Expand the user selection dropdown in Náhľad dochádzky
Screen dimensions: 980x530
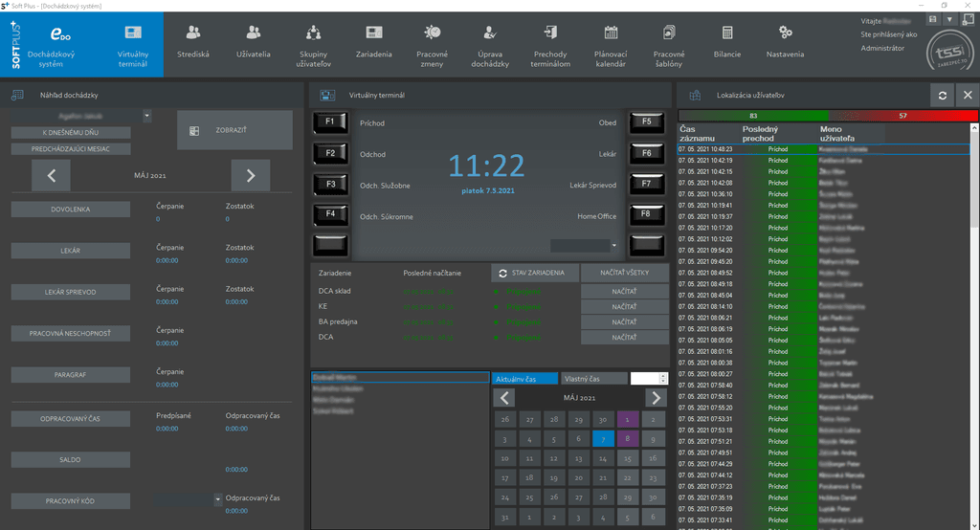coord(147,116)
